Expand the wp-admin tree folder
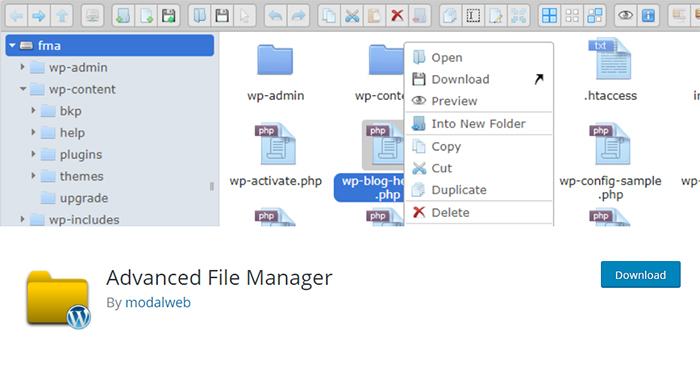Screen dimensions: 700x374 (22, 67)
